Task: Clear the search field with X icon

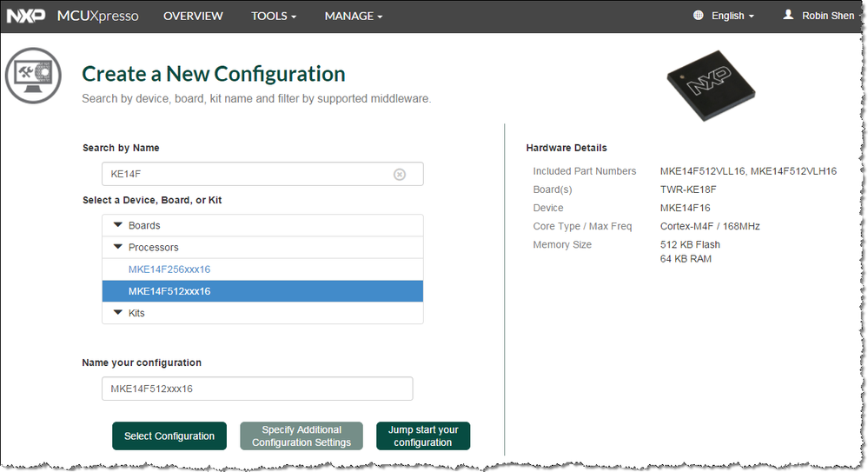Action: pos(399,175)
